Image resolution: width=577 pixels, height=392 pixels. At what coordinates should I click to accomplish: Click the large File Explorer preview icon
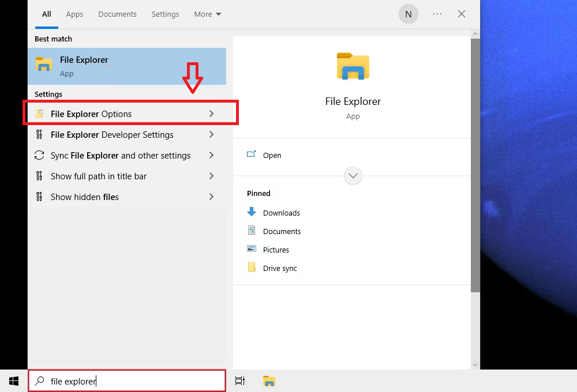(x=353, y=66)
